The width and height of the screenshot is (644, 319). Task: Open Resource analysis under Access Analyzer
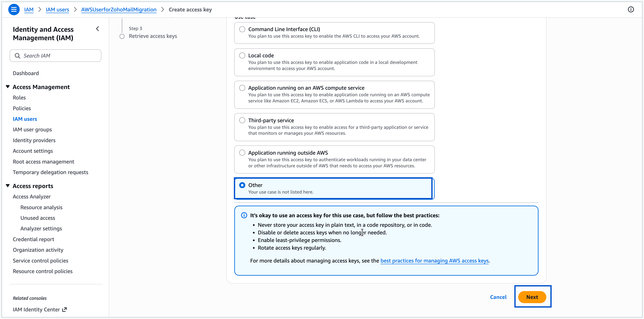pos(41,208)
